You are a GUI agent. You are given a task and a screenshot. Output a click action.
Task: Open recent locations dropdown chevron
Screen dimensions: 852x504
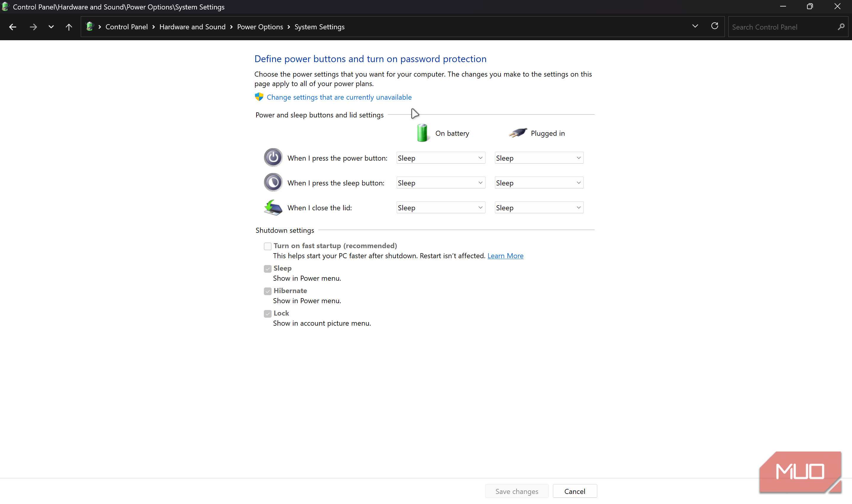click(51, 27)
